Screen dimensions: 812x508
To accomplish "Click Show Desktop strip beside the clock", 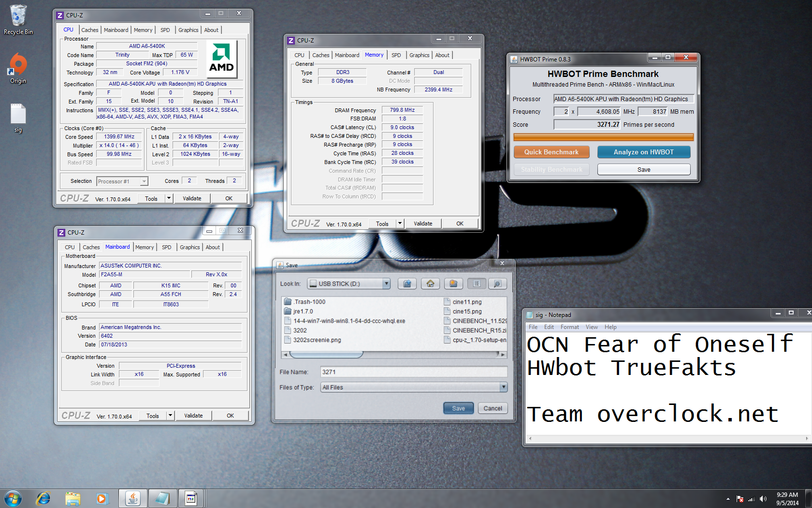I will [808, 498].
